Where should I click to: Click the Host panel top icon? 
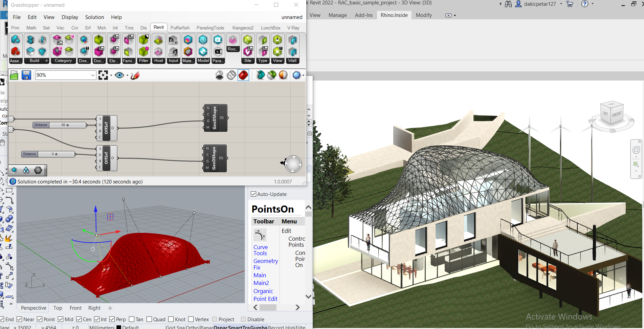[x=158, y=40]
